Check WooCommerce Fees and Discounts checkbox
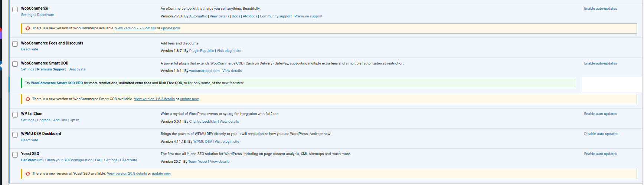 (x=15, y=44)
